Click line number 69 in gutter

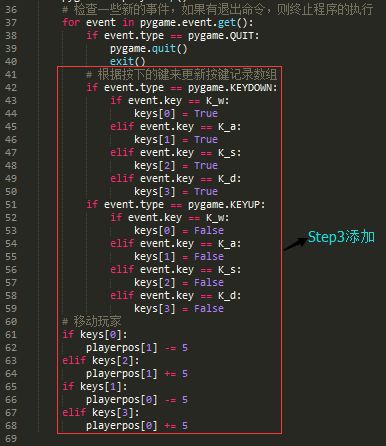point(11,439)
